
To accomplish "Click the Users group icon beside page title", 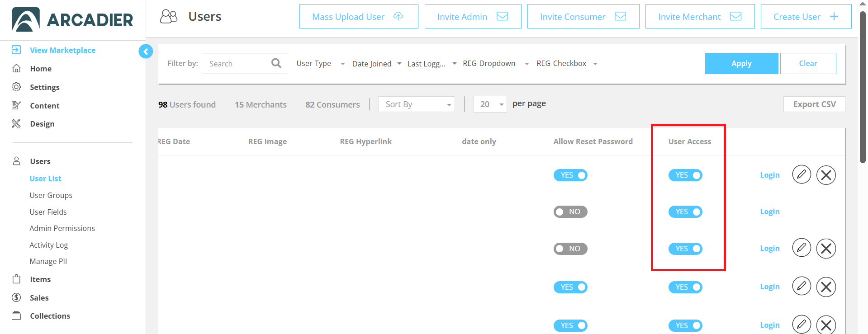I will click(x=169, y=16).
